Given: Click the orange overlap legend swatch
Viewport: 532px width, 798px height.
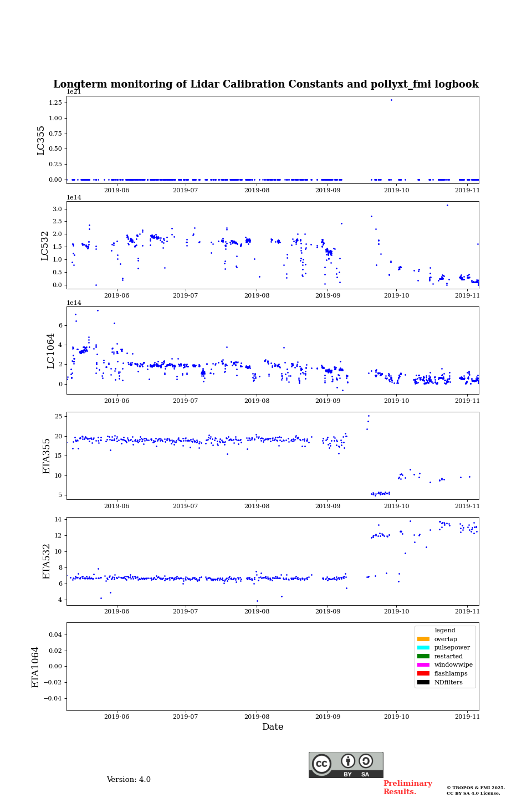Looking at the screenshot, I should (x=423, y=639).
